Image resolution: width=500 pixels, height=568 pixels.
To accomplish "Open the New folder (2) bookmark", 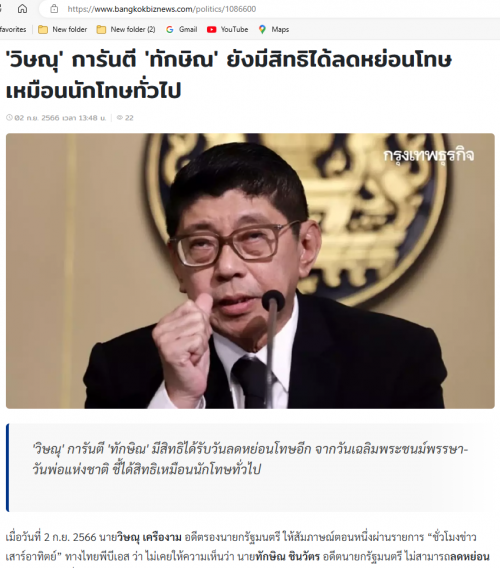I will point(126,29).
